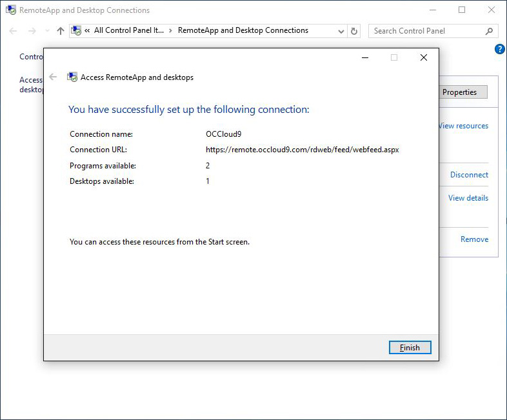This screenshot has height=420, width=507.
Task: Expand the address bar history dropdown
Action: point(341,31)
